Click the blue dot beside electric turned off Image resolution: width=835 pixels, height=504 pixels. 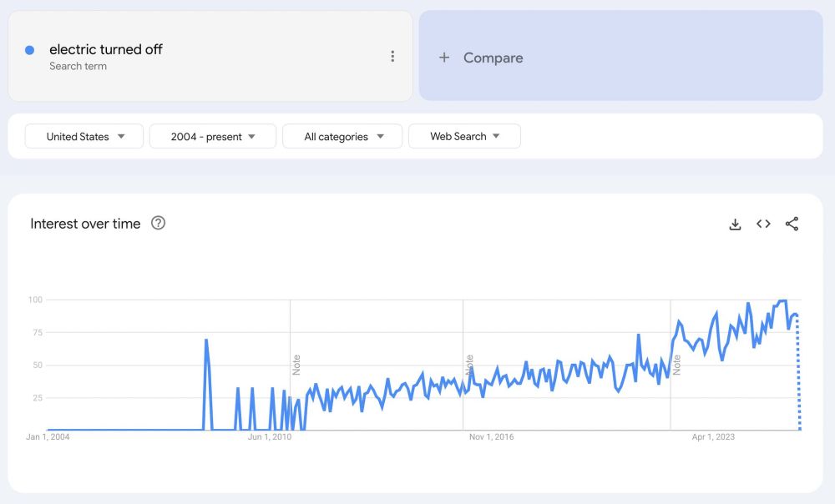coord(31,50)
